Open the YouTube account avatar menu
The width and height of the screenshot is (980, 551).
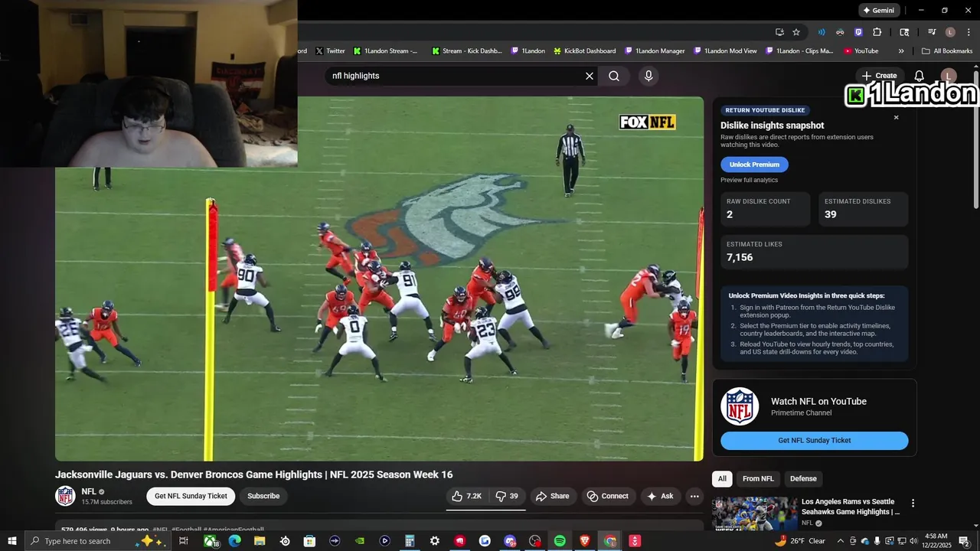(948, 76)
